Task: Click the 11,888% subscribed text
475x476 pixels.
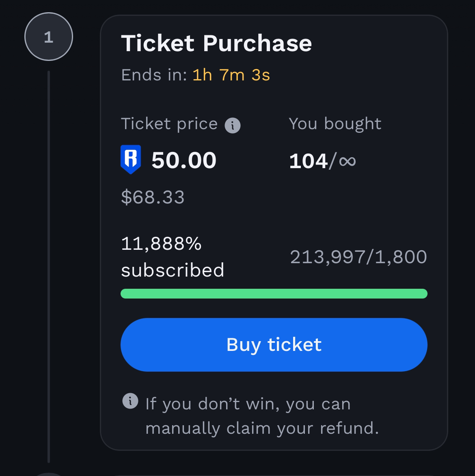Action: click(173, 257)
